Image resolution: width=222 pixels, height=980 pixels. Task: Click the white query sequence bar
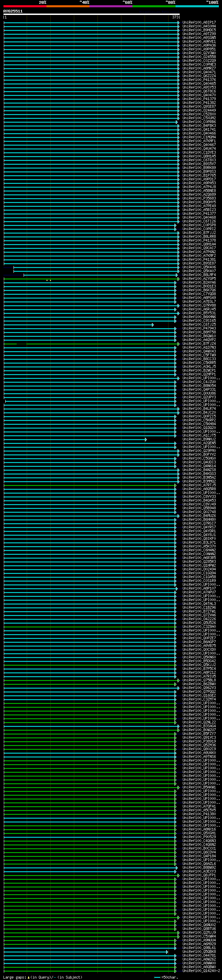(x=92, y=15)
